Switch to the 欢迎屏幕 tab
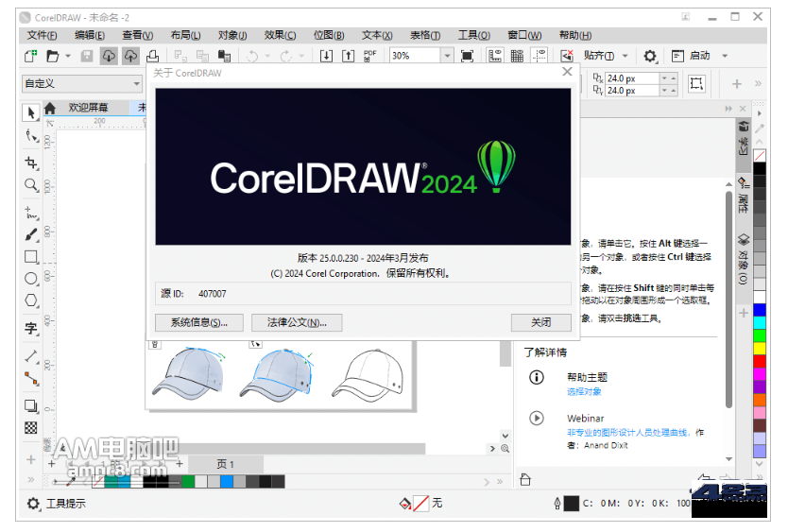The height and width of the screenshot is (532, 788). 88,108
